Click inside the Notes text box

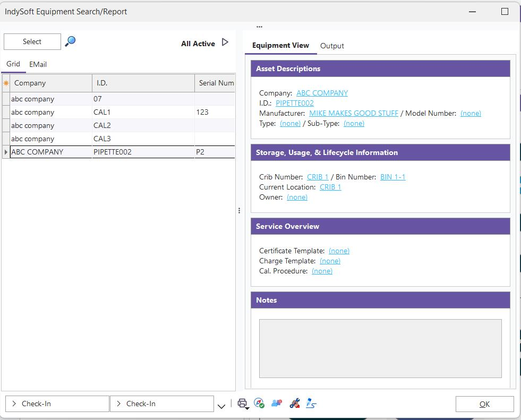(x=380, y=348)
